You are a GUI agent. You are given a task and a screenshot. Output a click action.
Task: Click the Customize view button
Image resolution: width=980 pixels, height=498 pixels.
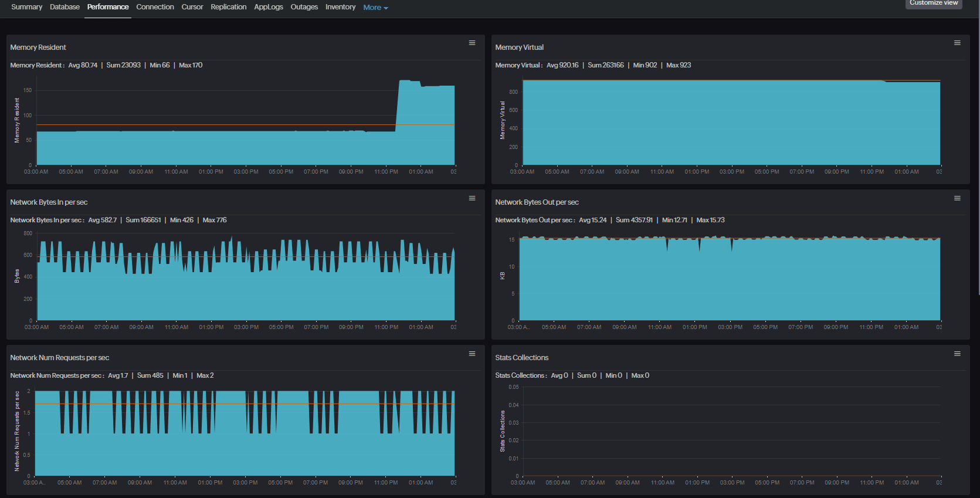pyautogui.click(x=933, y=4)
